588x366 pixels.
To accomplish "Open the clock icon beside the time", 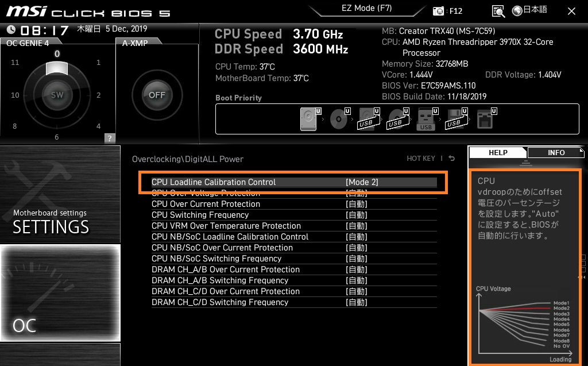I will pyautogui.click(x=11, y=29).
